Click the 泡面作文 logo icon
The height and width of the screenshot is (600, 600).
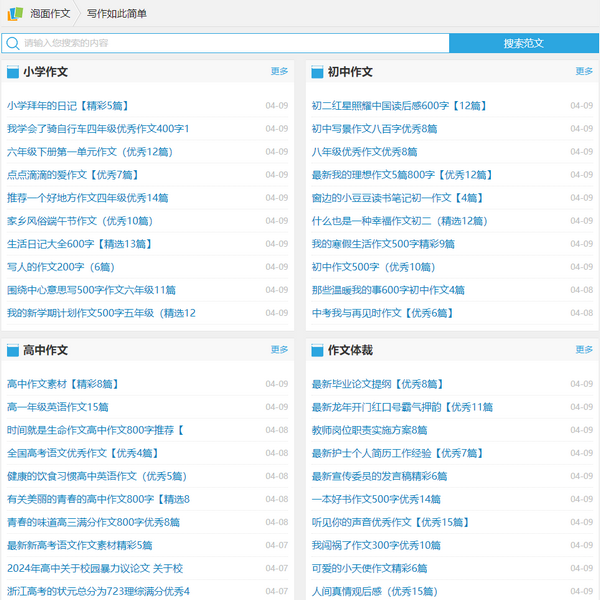coord(14,14)
